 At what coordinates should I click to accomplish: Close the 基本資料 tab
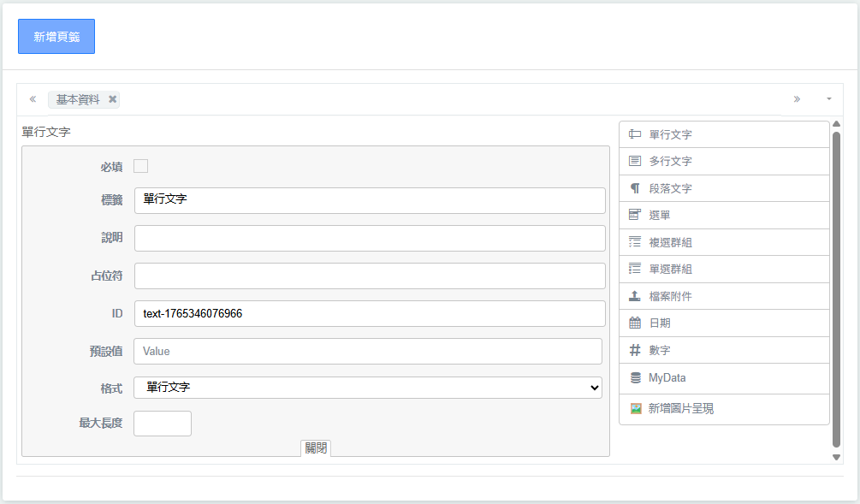click(x=112, y=99)
